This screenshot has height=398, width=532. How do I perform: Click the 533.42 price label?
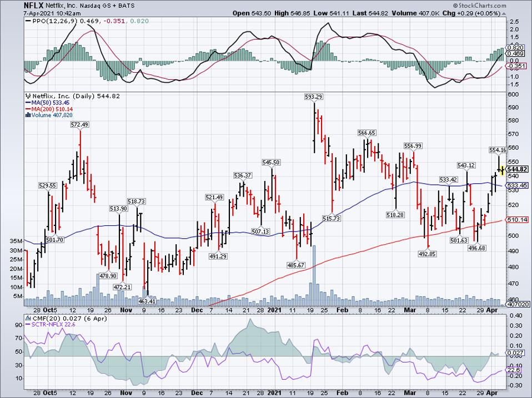tap(449, 180)
